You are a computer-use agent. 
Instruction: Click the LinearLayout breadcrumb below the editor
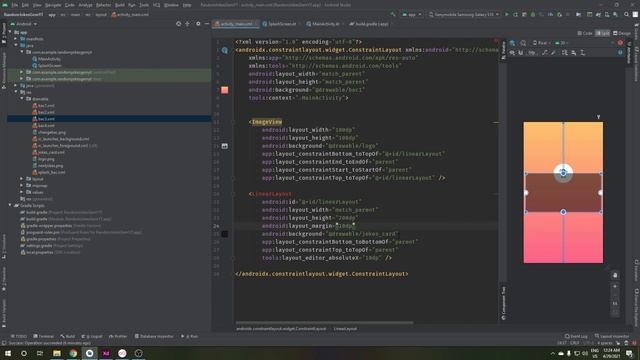(345, 329)
